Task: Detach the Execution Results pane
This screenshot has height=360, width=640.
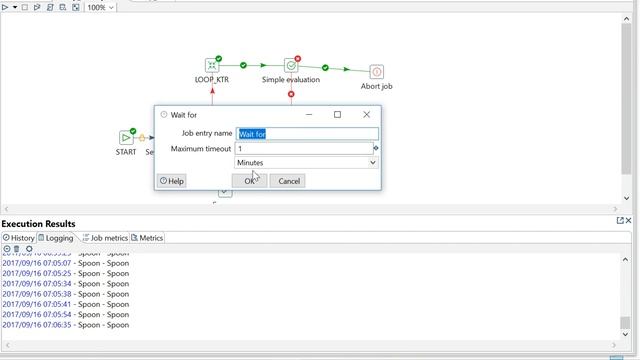Action: pos(620,220)
